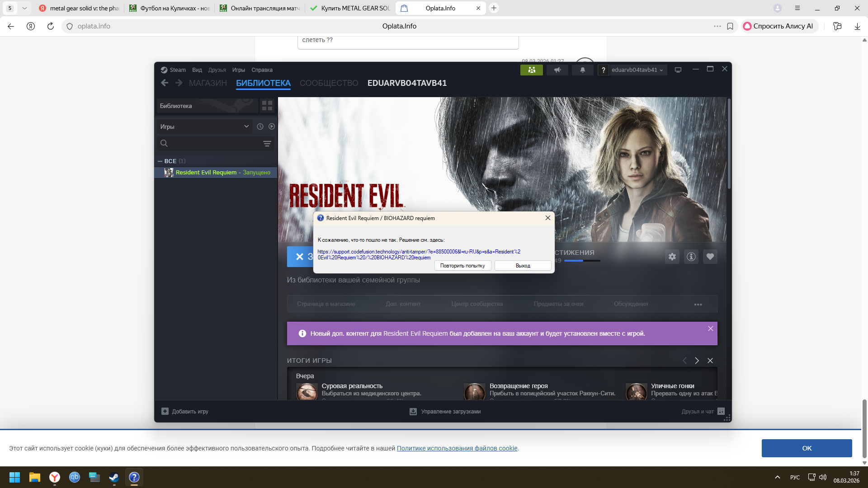
Task: Open Steam announcements megaphone icon
Action: [x=557, y=70]
